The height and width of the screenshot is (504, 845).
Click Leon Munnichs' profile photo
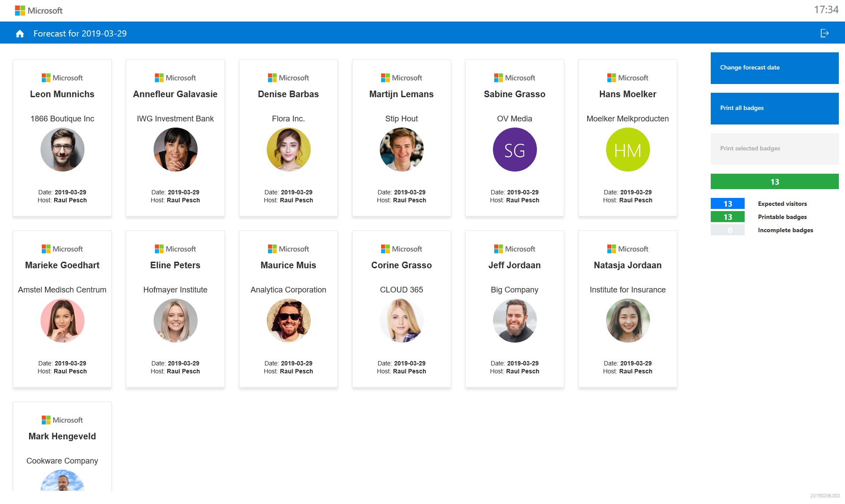62,150
